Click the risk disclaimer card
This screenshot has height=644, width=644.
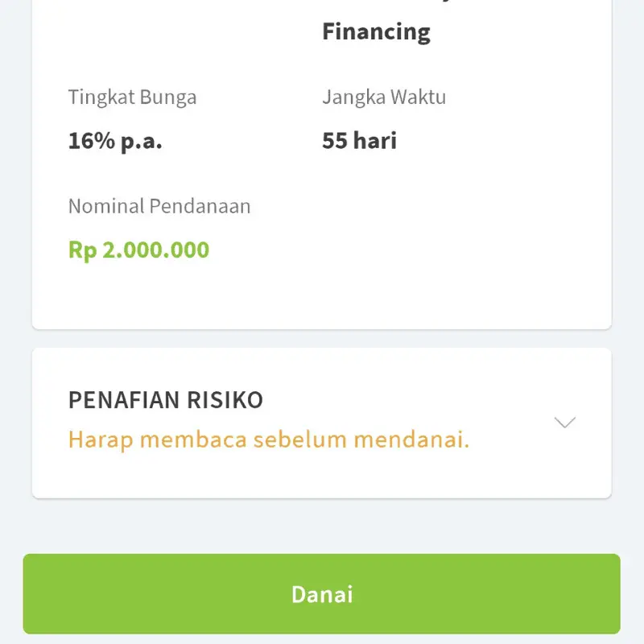click(x=322, y=420)
